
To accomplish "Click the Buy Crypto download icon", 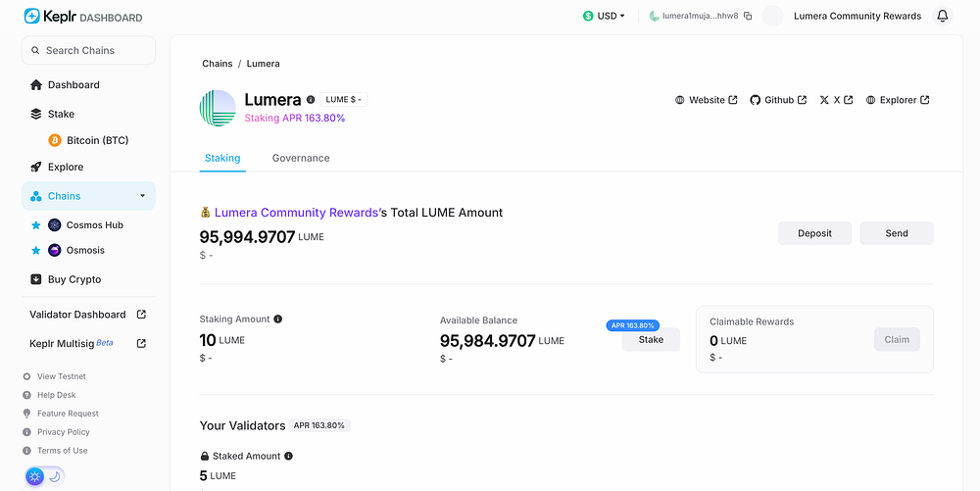I will tap(35, 279).
